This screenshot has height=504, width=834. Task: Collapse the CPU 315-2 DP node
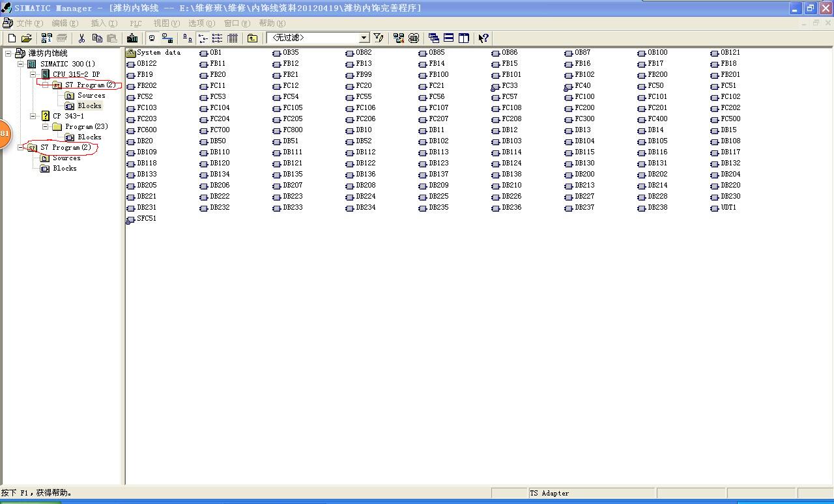click(x=33, y=74)
